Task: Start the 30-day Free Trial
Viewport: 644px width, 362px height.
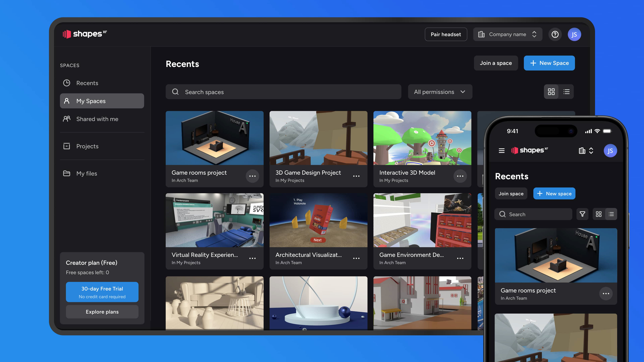Action: [102, 292]
